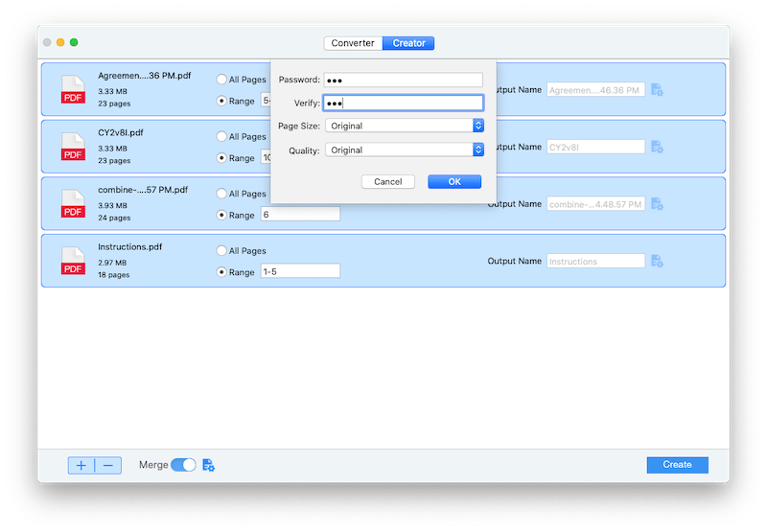767x532 pixels.
Task: Select file name CY2v8l.pdf
Action: pyautogui.click(x=121, y=132)
